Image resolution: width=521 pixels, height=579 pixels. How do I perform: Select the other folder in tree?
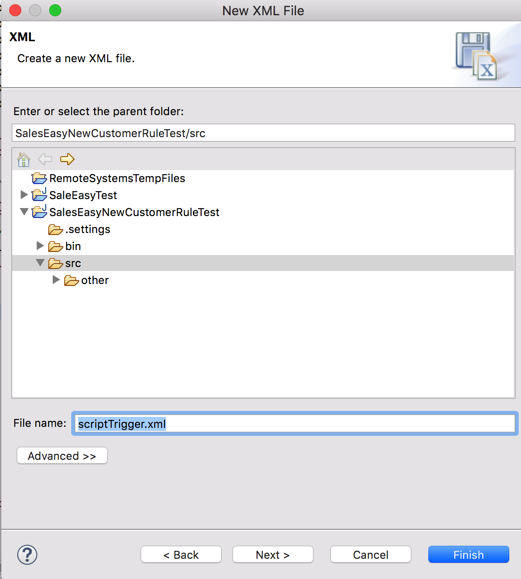point(95,280)
